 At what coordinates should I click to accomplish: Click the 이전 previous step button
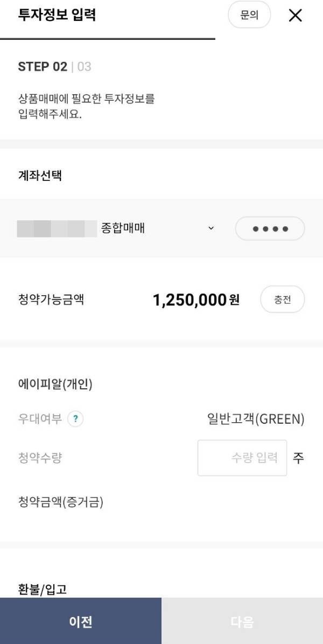click(81, 621)
